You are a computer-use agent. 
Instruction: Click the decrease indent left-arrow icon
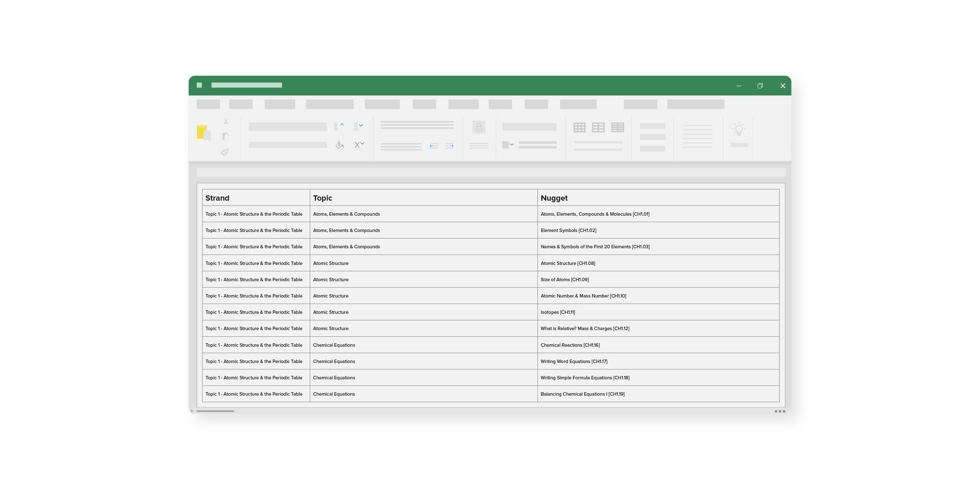pyautogui.click(x=434, y=146)
